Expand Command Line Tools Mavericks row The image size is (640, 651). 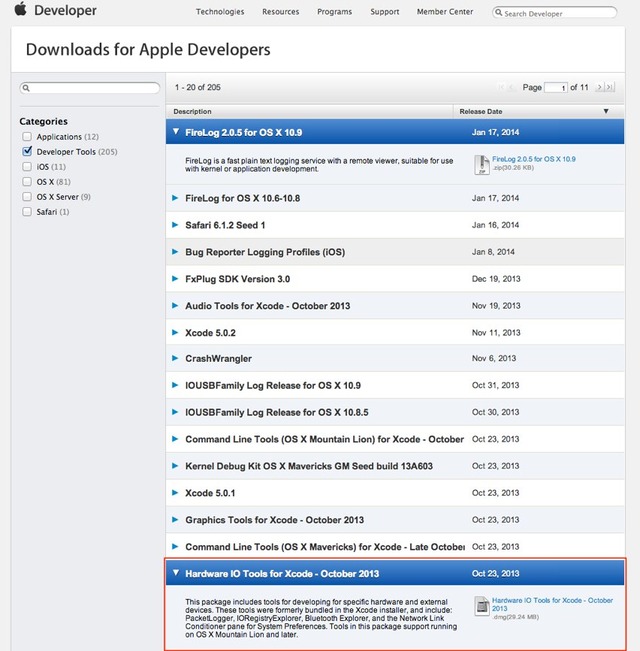(x=175, y=547)
